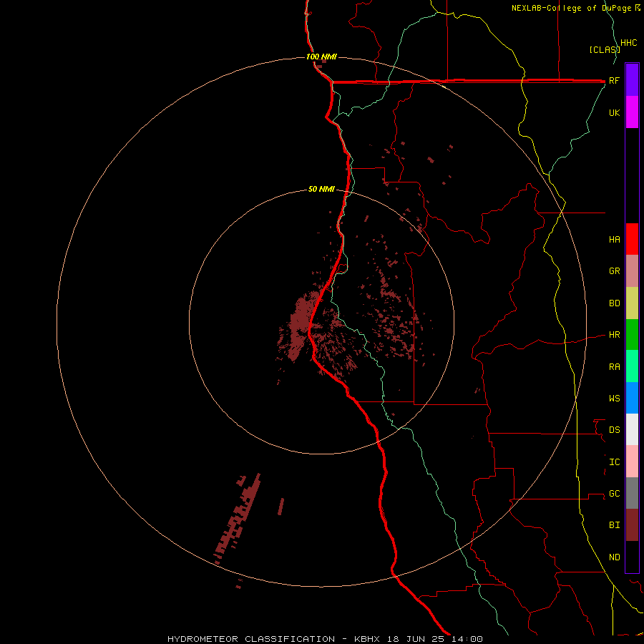644x644 pixels.
Task: Click the GR legend label
Action: pos(614,271)
